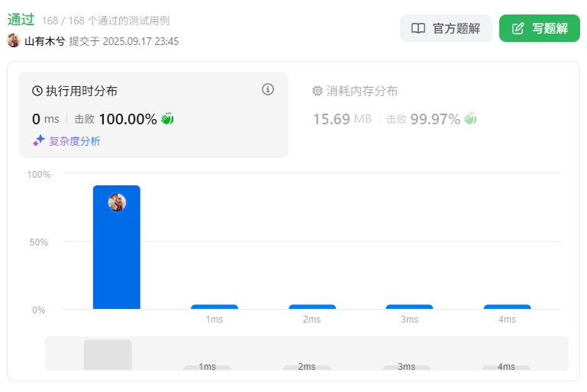
Task: Click the 3ms mark on the range slider
Action: (x=407, y=367)
